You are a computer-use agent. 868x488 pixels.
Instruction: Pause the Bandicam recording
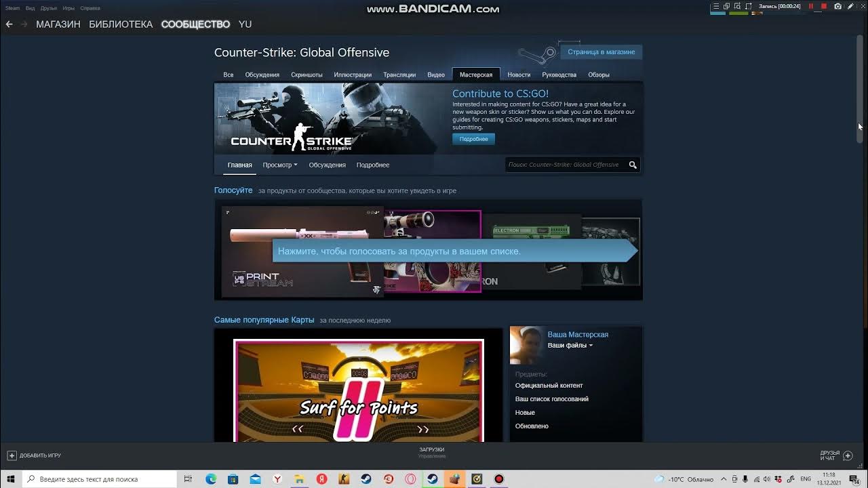pyautogui.click(x=811, y=6)
